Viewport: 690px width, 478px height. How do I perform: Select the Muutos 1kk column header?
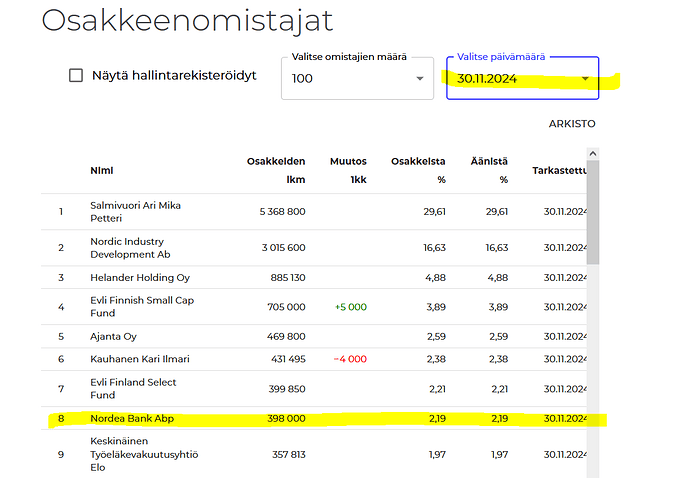348,170
